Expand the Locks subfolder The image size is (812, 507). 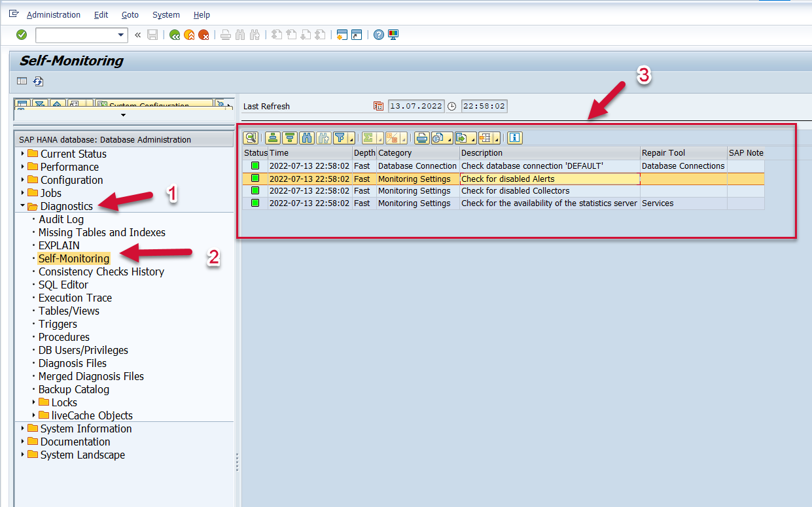[x=35, y=402]
